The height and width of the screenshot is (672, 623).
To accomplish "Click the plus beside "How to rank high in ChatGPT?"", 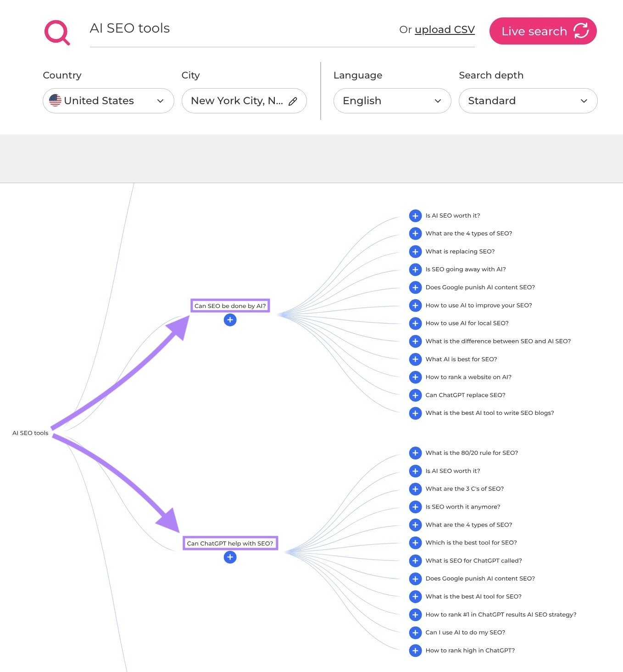I will click(x=415, y=650).
